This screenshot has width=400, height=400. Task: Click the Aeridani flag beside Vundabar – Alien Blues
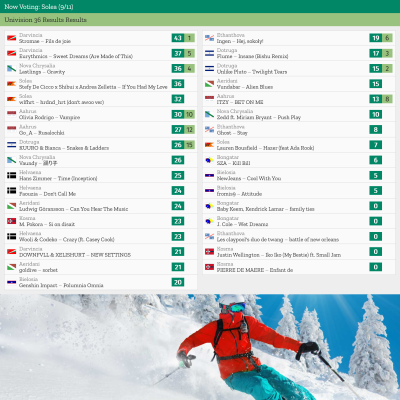coord(209,84)
